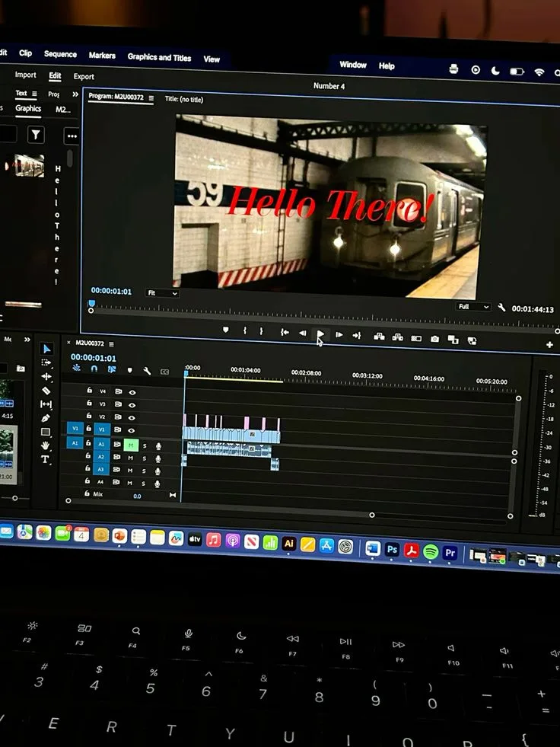Pick the Razor tool
Viewport: 560px width, 747px height.
point(46,390)
